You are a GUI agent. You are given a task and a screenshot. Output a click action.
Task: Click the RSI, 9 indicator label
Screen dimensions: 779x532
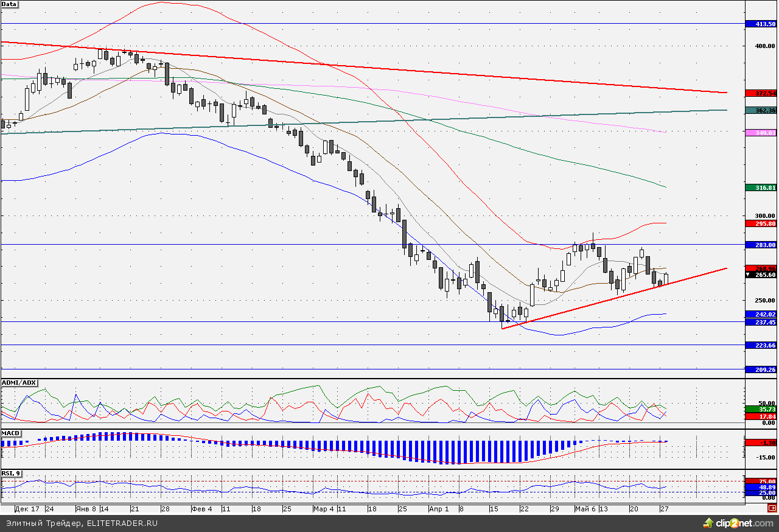11,472
